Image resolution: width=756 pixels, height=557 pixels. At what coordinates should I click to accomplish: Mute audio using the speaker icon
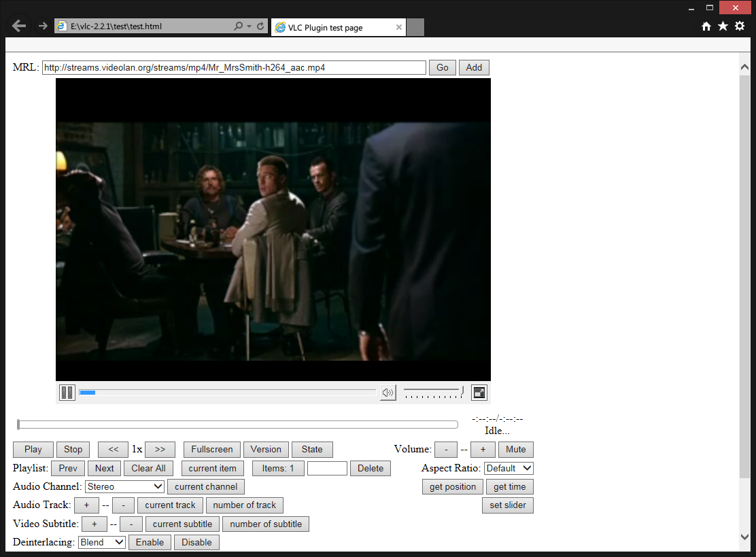[x=388, y=392]
